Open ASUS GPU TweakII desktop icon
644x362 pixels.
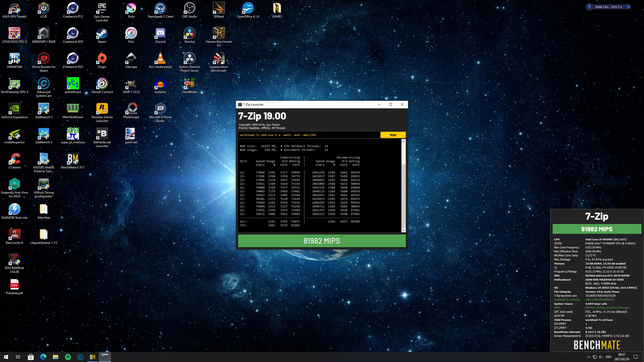pyautogui.click(x=14, y=11)
